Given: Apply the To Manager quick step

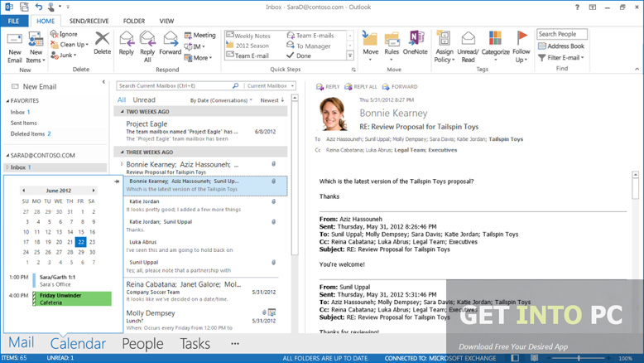Looking at the screenshot, I should pos(309,46).
